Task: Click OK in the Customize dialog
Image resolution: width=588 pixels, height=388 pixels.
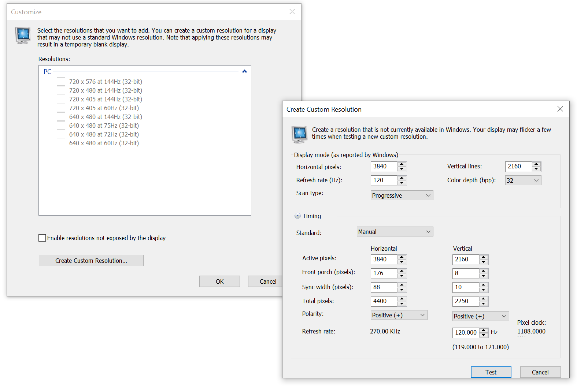Action: 219,281
